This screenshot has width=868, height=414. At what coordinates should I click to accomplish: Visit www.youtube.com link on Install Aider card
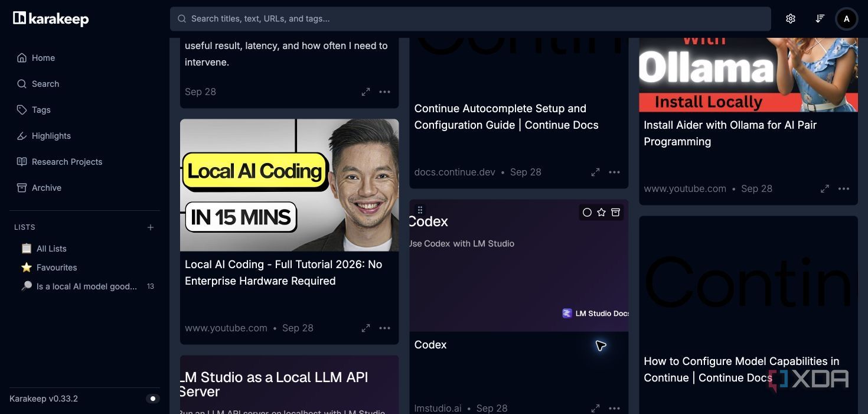[x=685, y=189]
